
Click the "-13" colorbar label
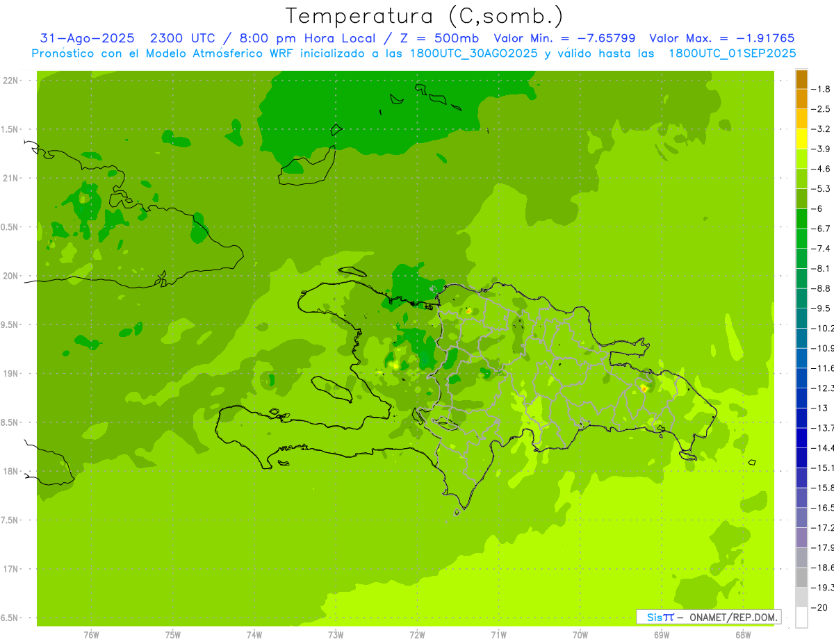point(821,408)
